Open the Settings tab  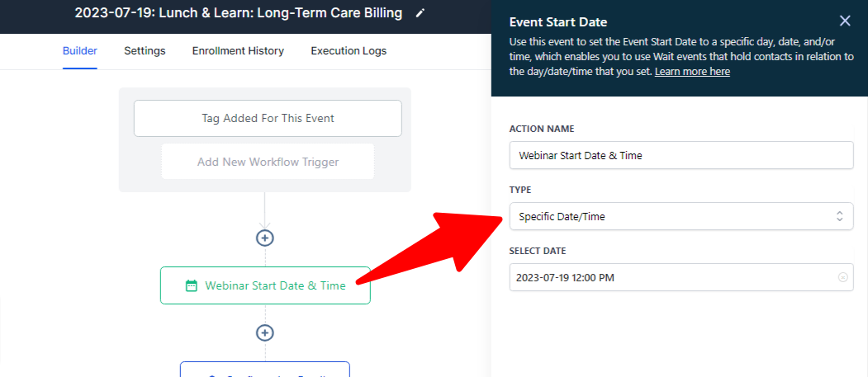pyautogui.click(x=145, y=51)
